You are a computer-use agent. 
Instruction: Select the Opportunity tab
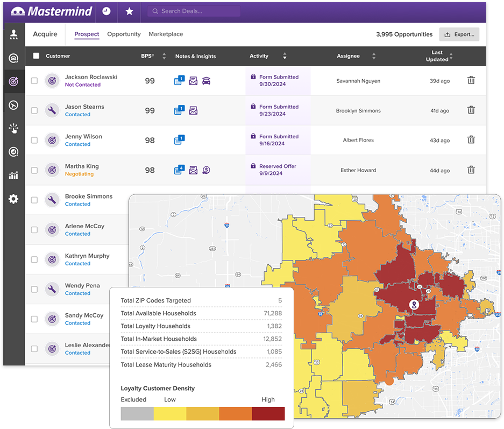point(124,34)
